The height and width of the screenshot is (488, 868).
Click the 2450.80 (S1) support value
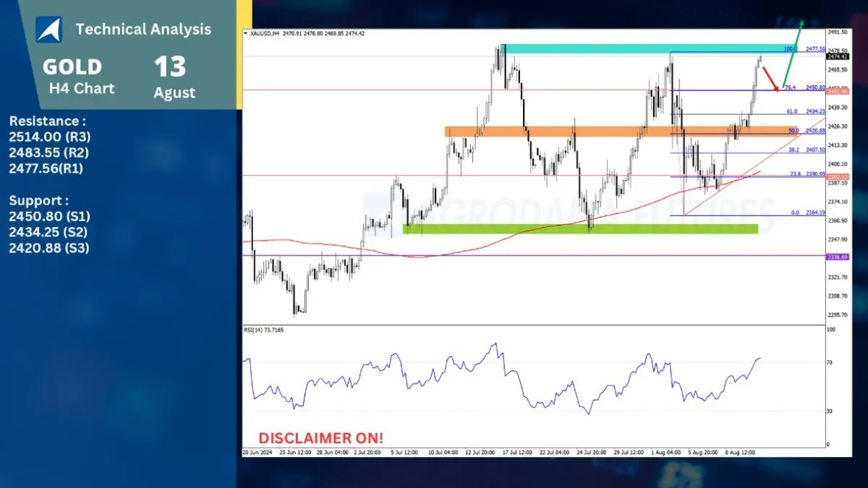pyautogui.click(x=49, y=216)
